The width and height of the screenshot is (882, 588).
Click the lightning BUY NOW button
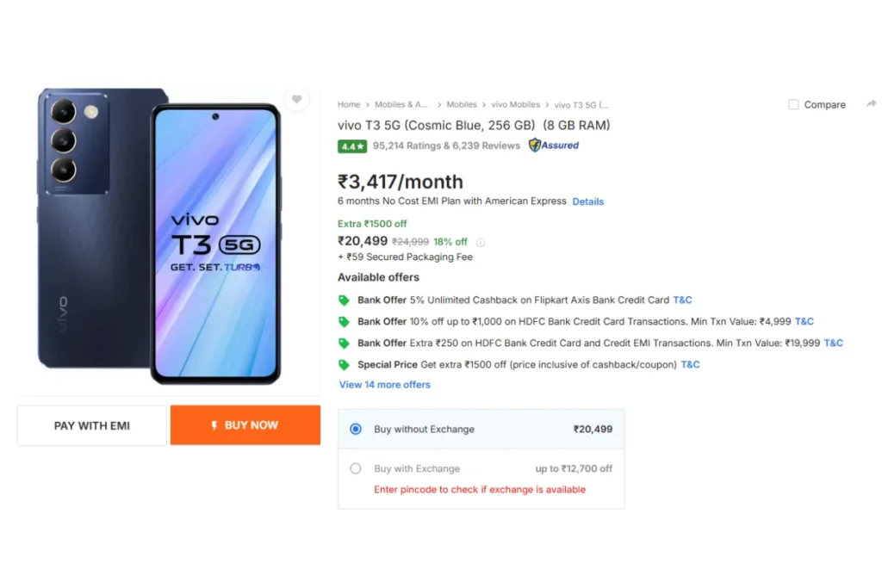point(245,425)
